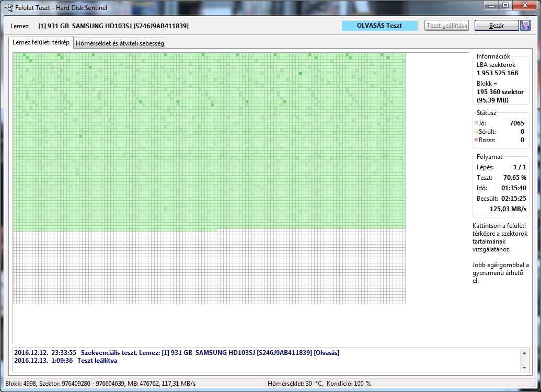
Task: Click the Jó count 7065
Action: 516,123
